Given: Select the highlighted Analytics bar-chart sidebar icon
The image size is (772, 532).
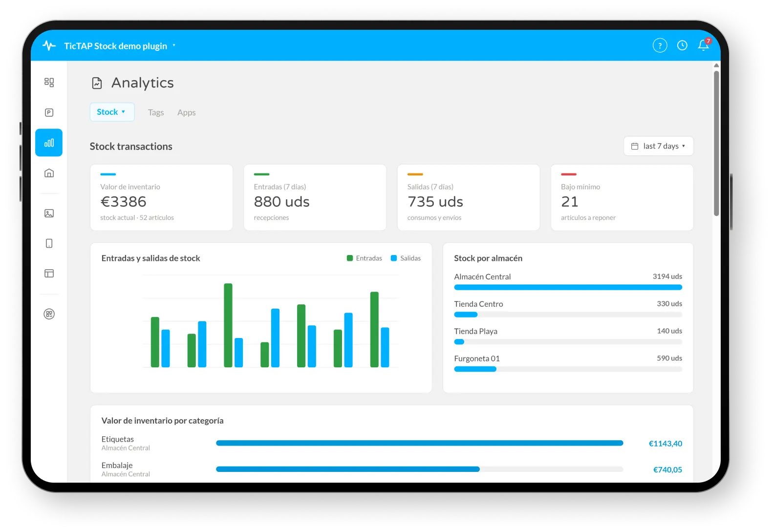Looking at the screenshot, I should tap(49, 143).
